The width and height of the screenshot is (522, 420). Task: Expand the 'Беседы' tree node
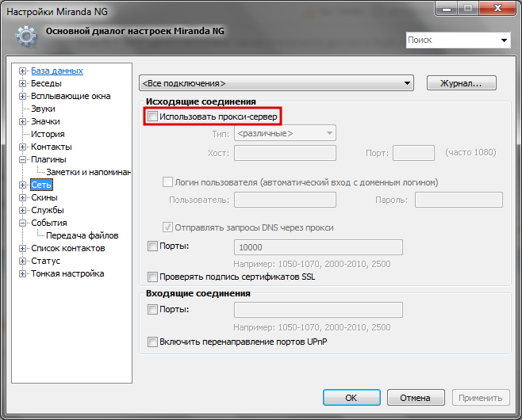click(x=22, y=83)
